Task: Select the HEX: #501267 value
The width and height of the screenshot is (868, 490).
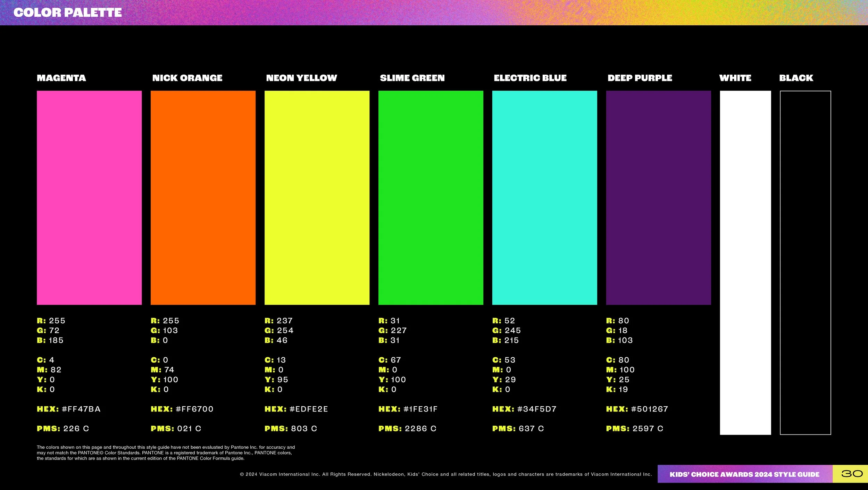Action: coord(637,409)
